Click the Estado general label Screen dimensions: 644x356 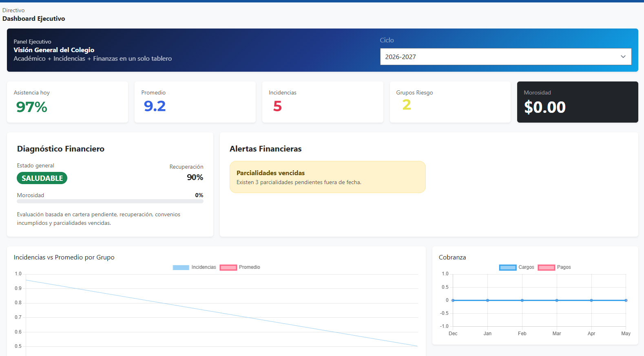[x=35, y=165]
